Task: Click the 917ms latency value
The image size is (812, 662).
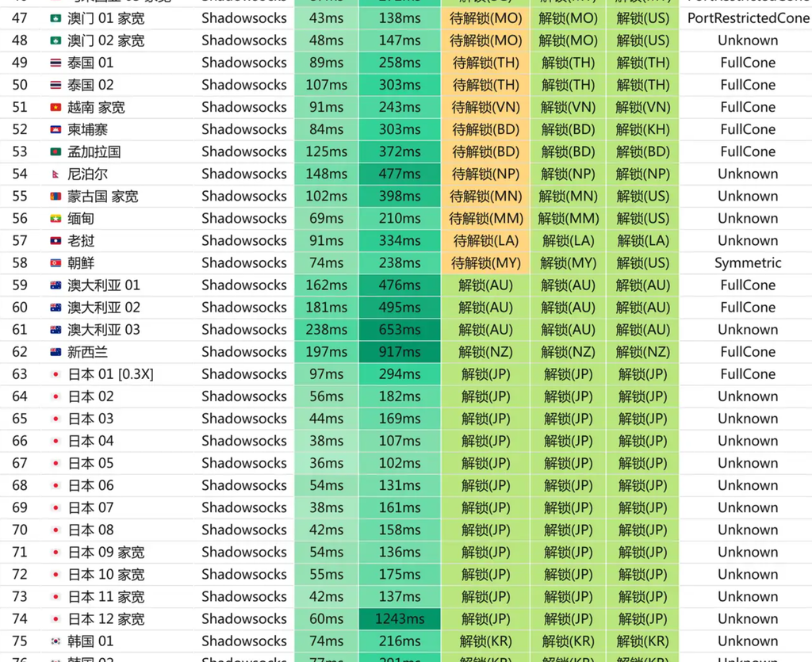Action: click(400, 352)
